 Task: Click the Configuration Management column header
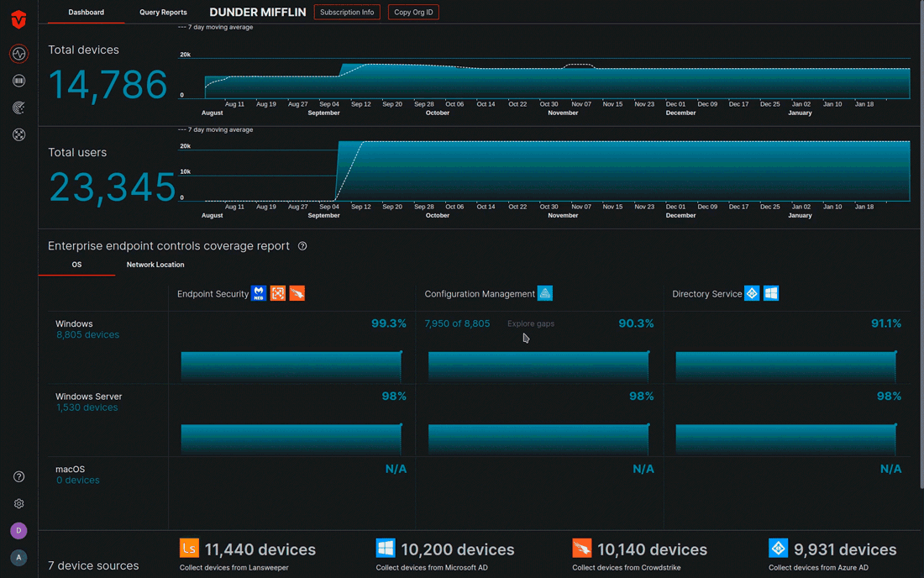point(480,294)
